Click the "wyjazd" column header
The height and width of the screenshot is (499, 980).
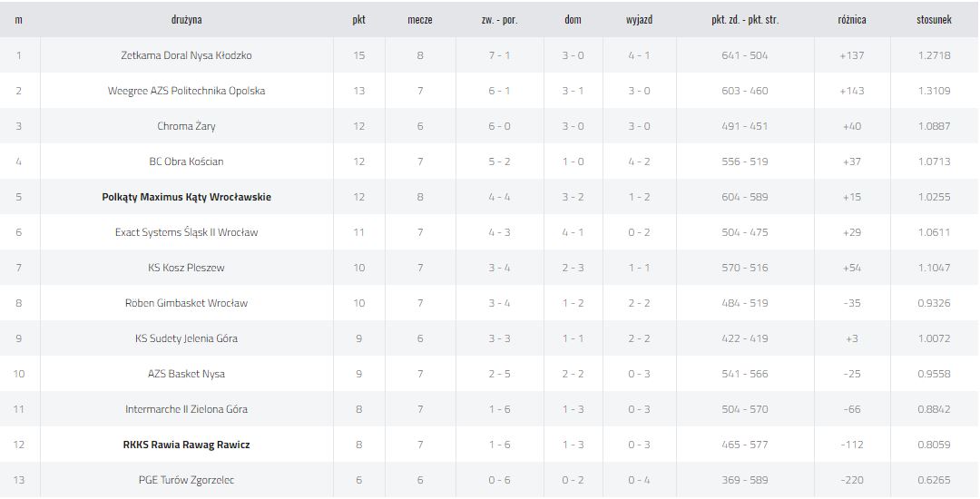click(x=639, y=19)
